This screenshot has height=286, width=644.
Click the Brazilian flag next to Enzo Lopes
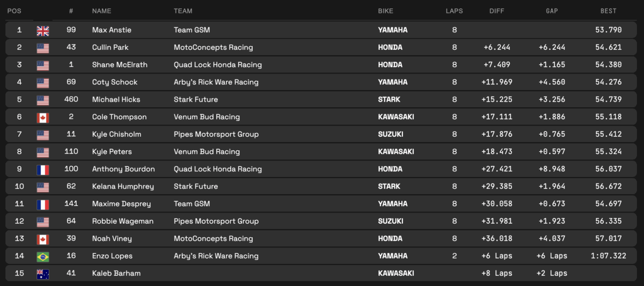(x=43, y=256)
